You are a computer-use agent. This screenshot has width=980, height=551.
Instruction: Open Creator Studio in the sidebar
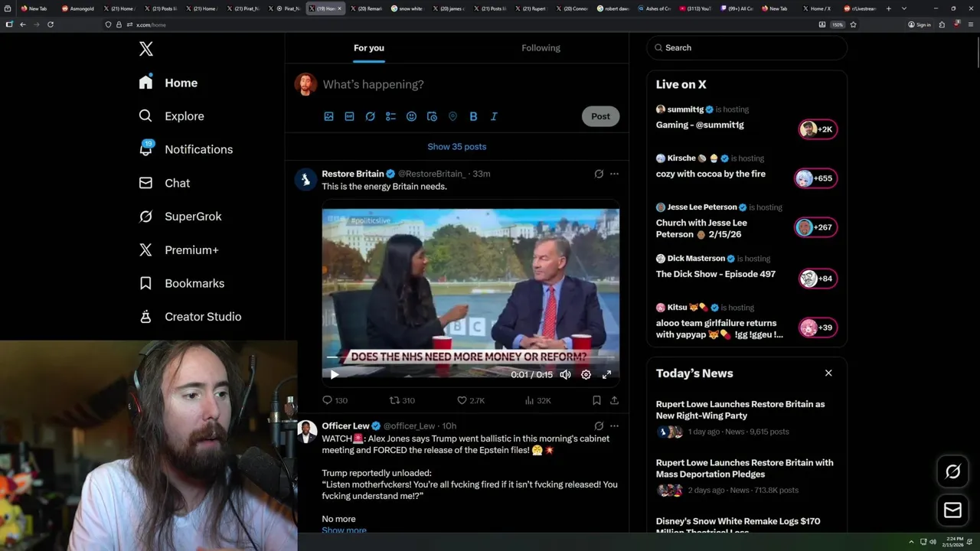coord(190,317)
